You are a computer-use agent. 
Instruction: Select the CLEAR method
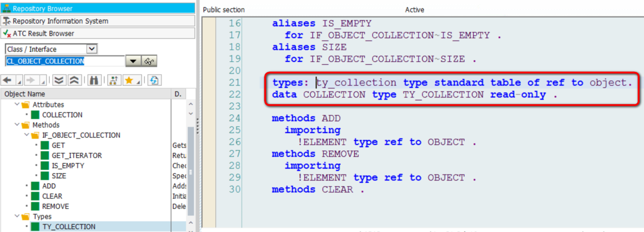[x=52, y=196]
